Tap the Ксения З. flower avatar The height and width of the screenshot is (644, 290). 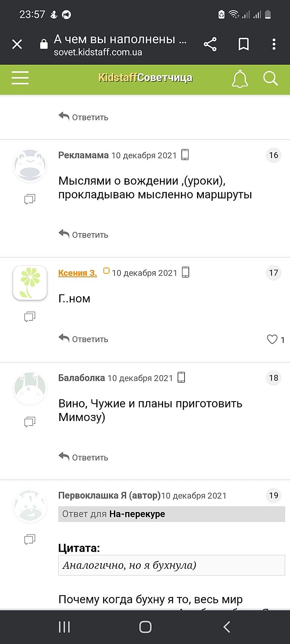[30, 283]
